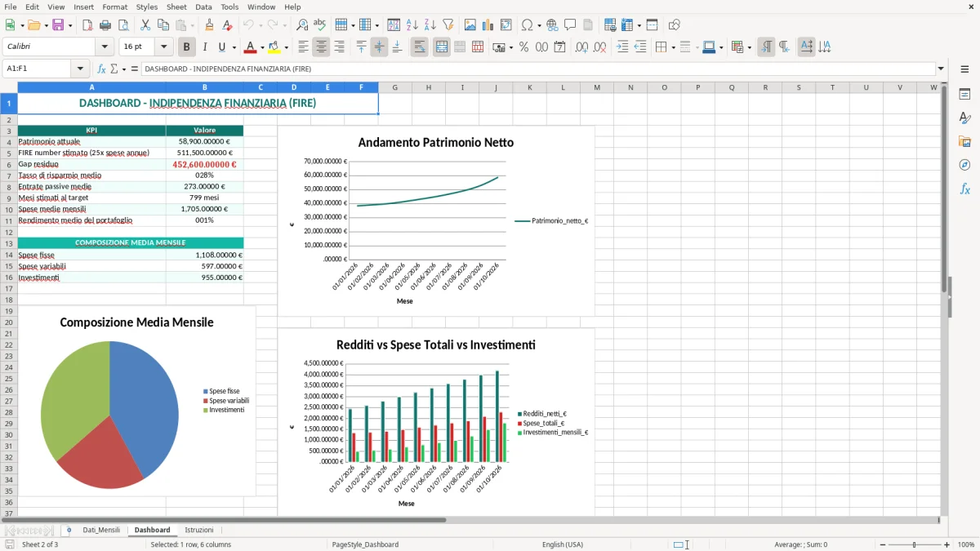Open Background Color dropdown arrow
Viewport: 980px width, 551px height.
286,47
